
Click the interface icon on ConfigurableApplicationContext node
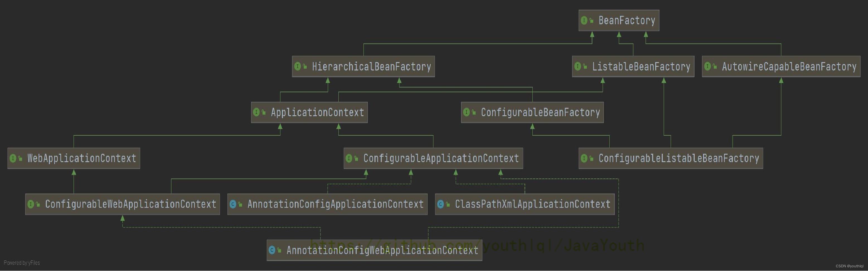349,158
